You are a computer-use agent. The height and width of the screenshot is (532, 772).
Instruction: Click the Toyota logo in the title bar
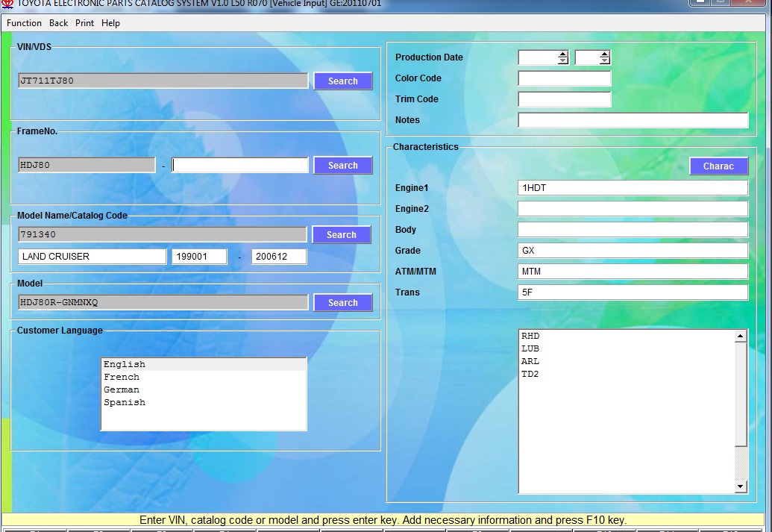point(7,4)
